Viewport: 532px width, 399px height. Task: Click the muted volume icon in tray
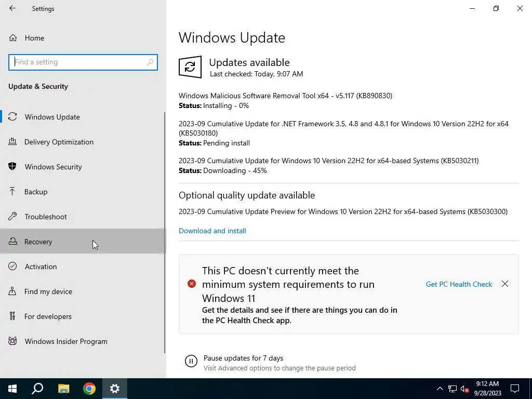pos(465,389)
